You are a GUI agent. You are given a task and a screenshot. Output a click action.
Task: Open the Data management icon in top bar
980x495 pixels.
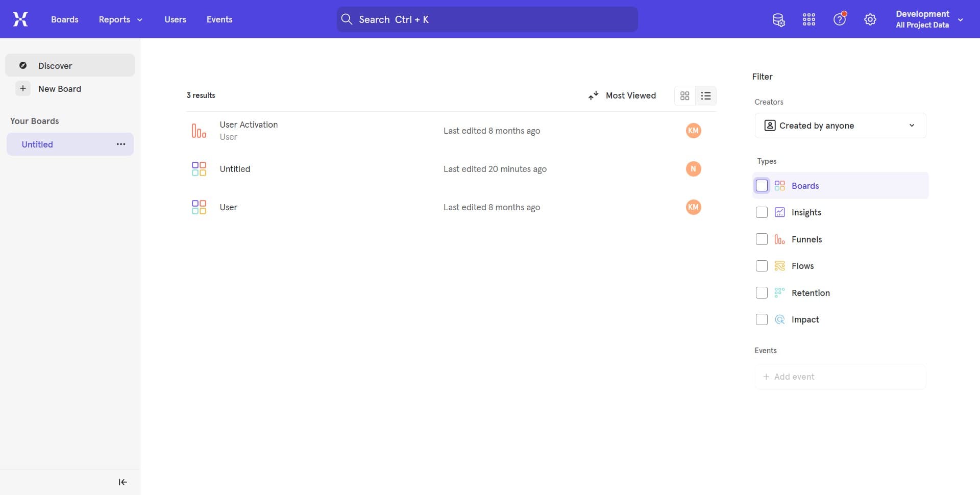point(778,19)
